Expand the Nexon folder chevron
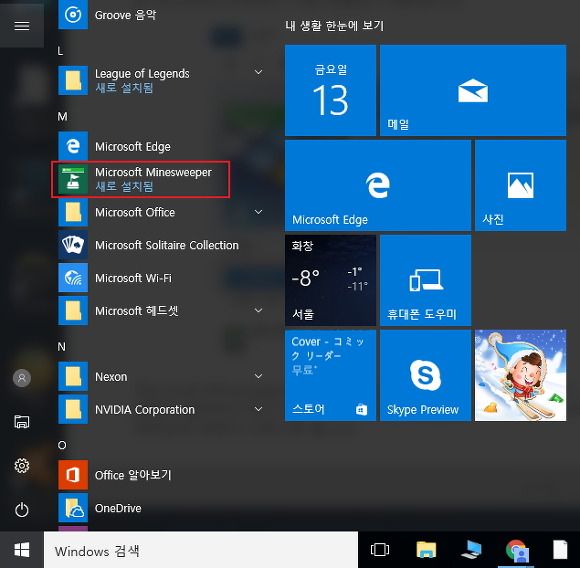 259,376
